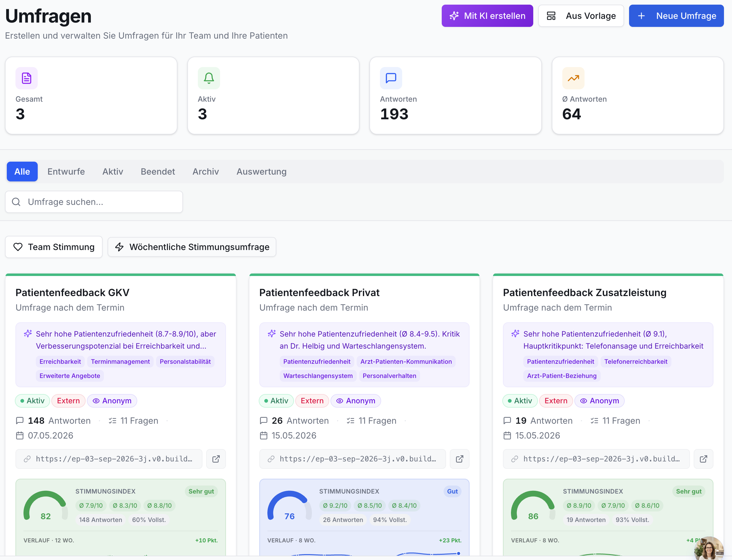Open the Aus Vorlage template button
The height and width of the screenshot is (560, 732).
pos(581,16)
